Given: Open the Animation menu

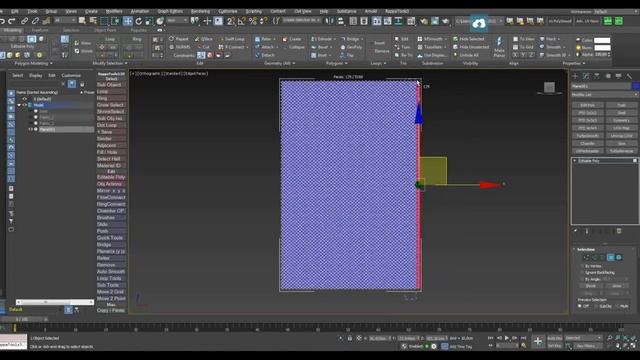Looking at the screenshot, I should pyautogui.click(x=140, y=11).
